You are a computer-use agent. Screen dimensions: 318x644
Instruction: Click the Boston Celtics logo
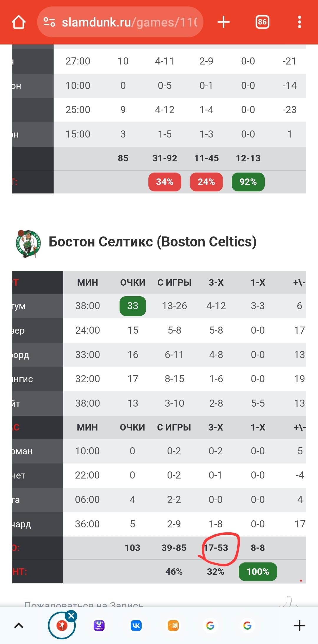pyautogui.click(x=28, y=244)
